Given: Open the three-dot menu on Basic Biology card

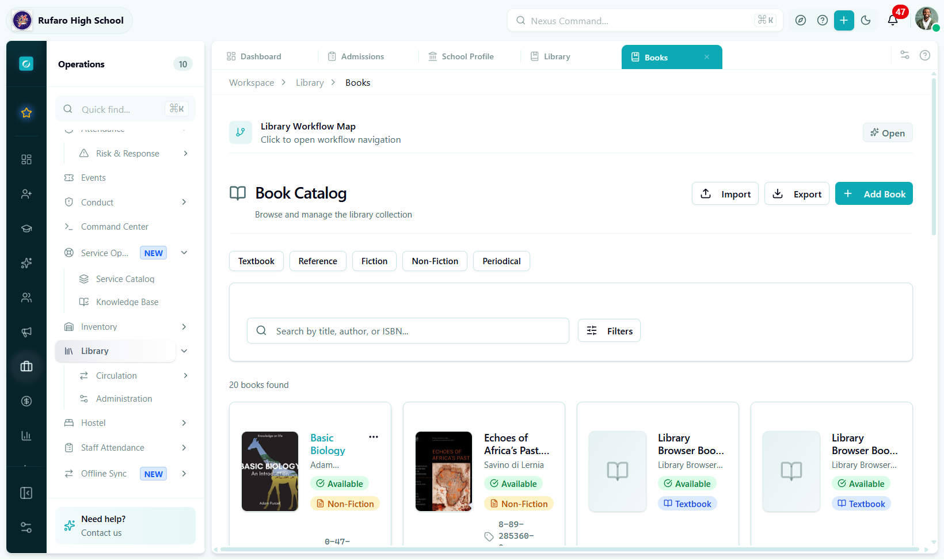Looking at the screenshot, I should coord(374,437).
